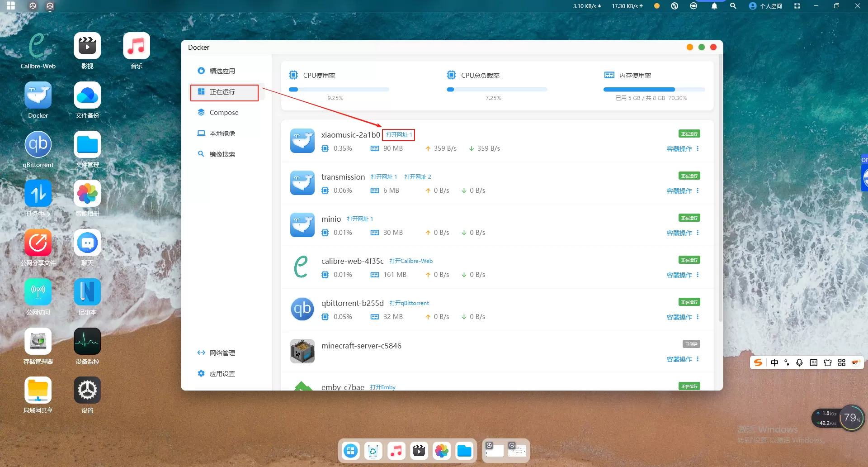The image size is (868, 467).
Task: Click the 公网访问 public access icon
Action: pyautogui.click(x=38, y=292)
